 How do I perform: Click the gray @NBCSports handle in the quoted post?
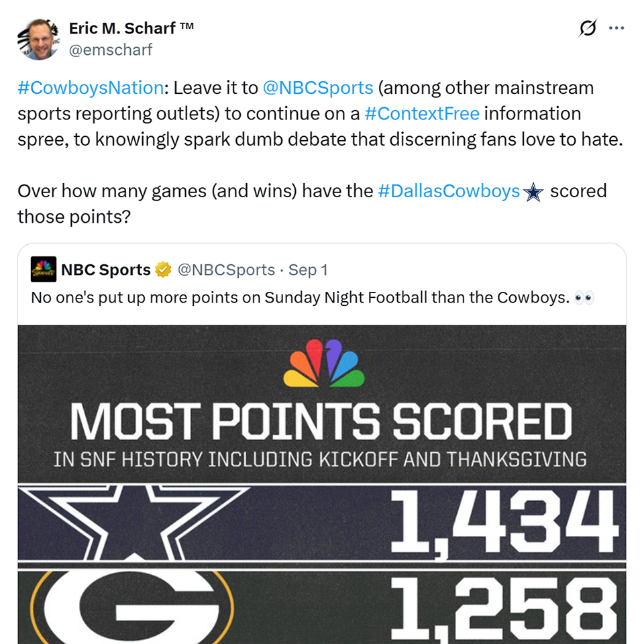(225, 270)
